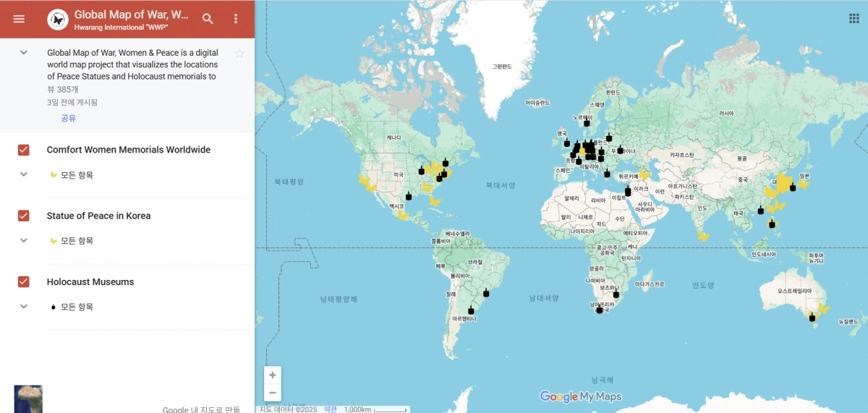This screenshot has height=413, width=868.
Task: Uncheck the Comfort Women Memorials Worldwide layer
Action: tap(23, 150)
